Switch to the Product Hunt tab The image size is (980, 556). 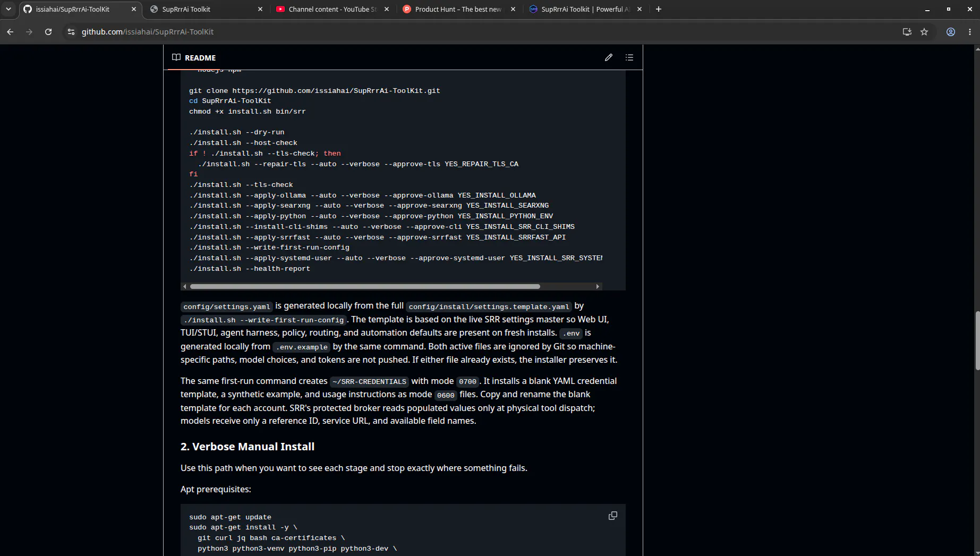pyautogui.click(x=459, y=9)
